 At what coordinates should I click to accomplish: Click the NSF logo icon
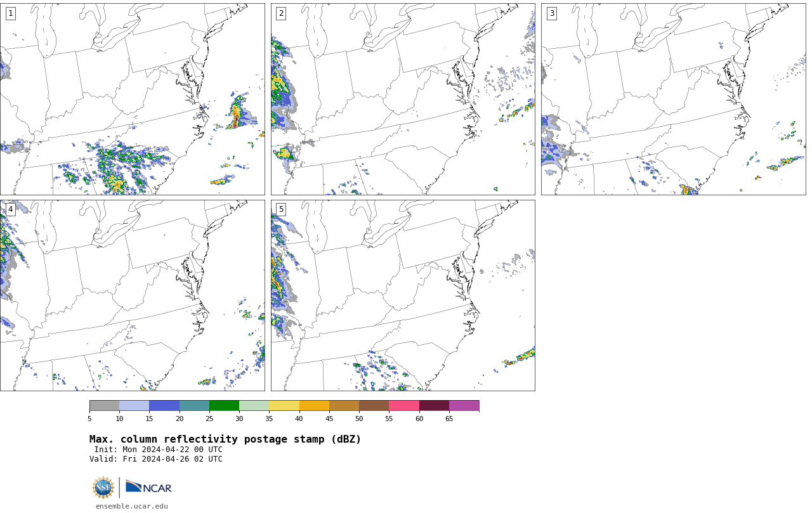tap(103, 488)
